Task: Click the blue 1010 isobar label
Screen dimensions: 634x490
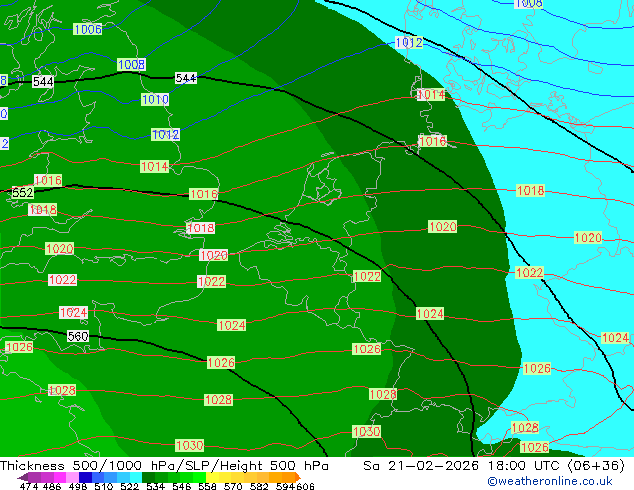Action: point(155,99)
